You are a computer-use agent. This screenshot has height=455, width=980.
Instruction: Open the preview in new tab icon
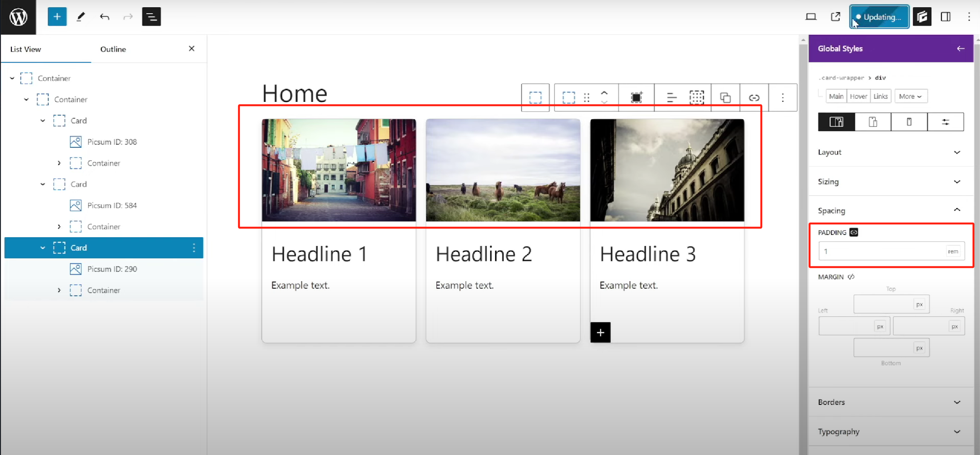click(x=835, y=17)
